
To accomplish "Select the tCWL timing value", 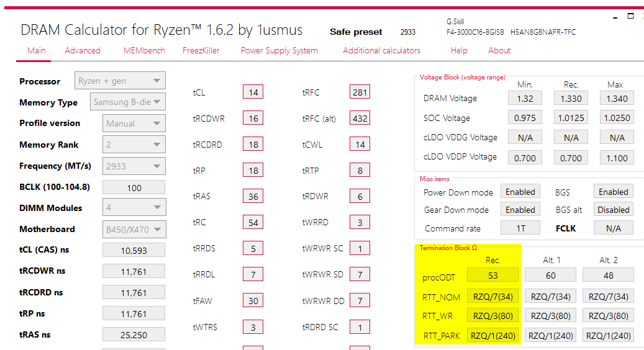I will tap(360, 145).
